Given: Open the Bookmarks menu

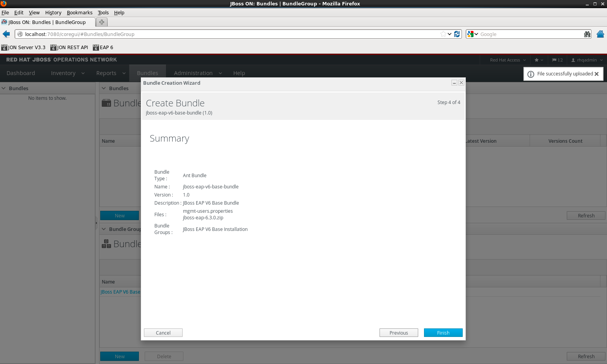Looking at the screenshot, I should [x=80, y=12].
